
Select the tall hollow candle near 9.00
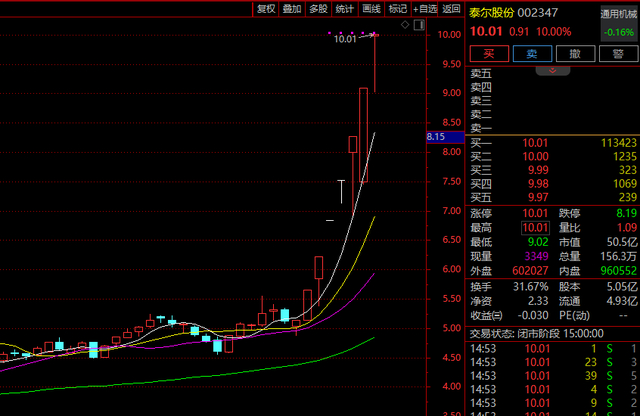[x=363, y=135]
